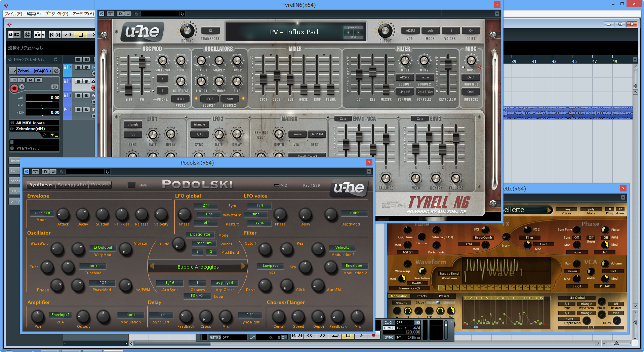Click Write automation W in Podolski window header

point(53,172)
